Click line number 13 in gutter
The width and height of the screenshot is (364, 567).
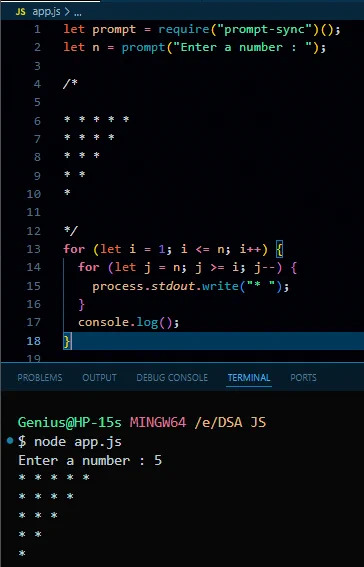tap(34, 249)
